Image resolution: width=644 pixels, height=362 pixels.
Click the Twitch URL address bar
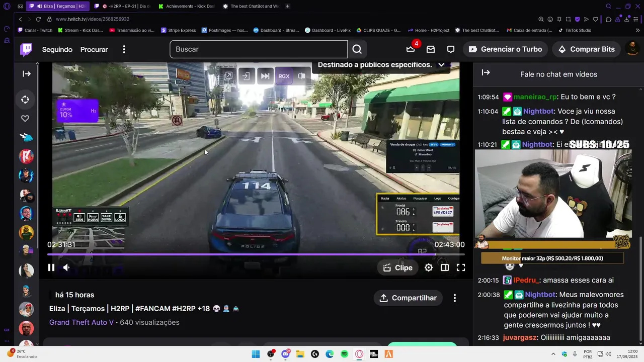pos(93,19)
